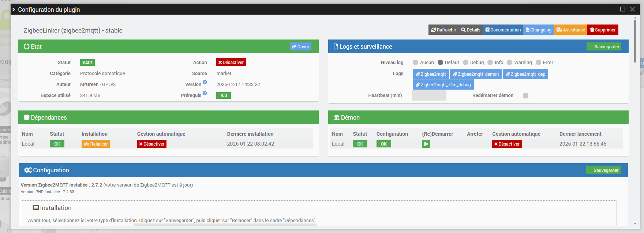Start the daemon with play icon
Image resolution: width=644 pixels, height=233 pixels.
[x=426, y=144]
